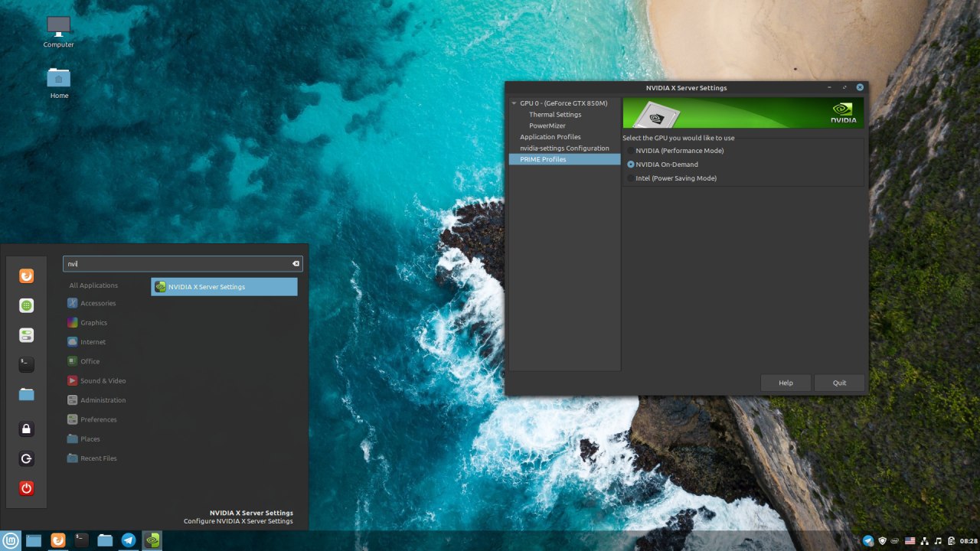This screenshot has width=980, height=551.
Task: Select GPU 0 - (GeForce GTX 850M) entry
Action: (x=563, y=103)
